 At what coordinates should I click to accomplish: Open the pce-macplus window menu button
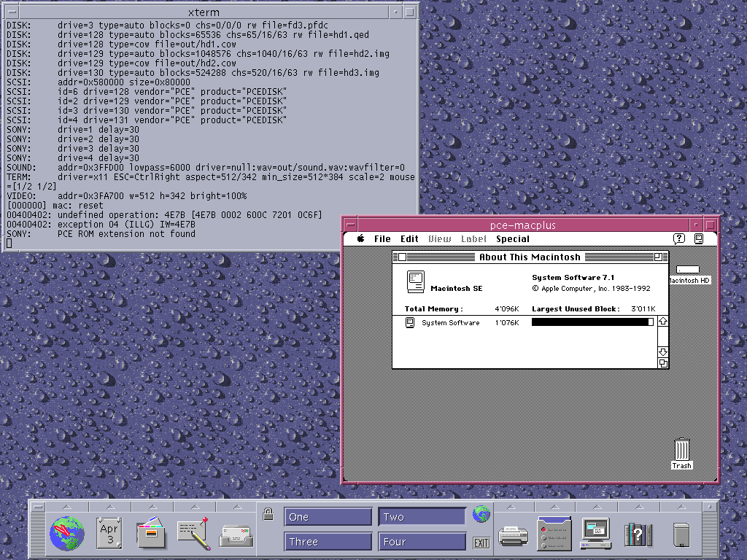pos(350,225)
